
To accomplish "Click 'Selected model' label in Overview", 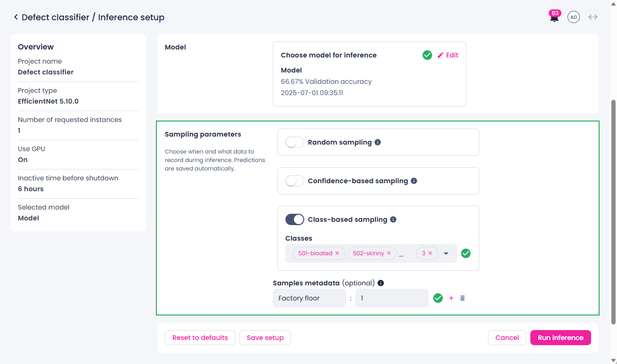I will 44,207.
